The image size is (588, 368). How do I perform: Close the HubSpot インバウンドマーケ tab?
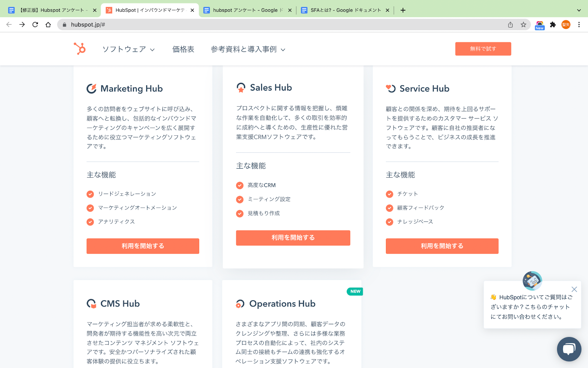(x=192, y=10)
